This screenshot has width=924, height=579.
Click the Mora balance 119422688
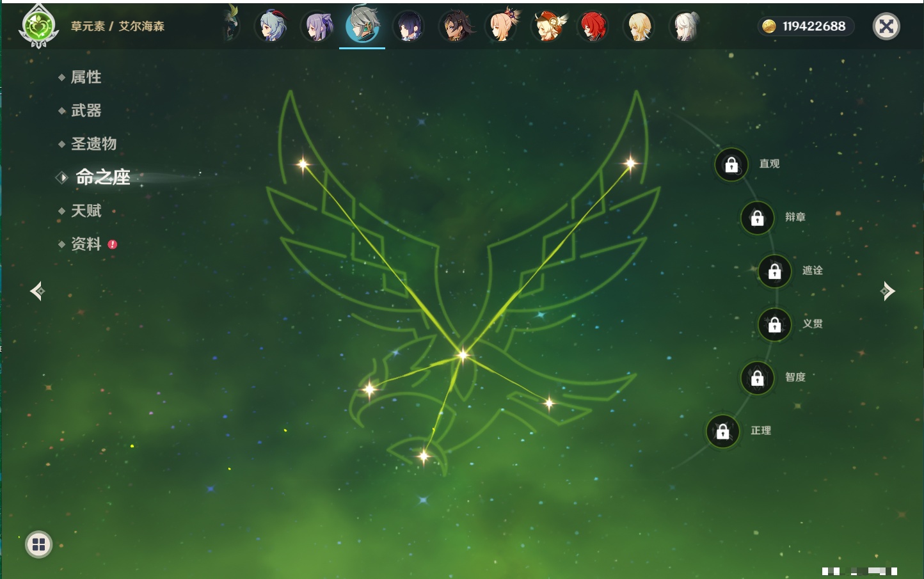click(x=814, y=26)
